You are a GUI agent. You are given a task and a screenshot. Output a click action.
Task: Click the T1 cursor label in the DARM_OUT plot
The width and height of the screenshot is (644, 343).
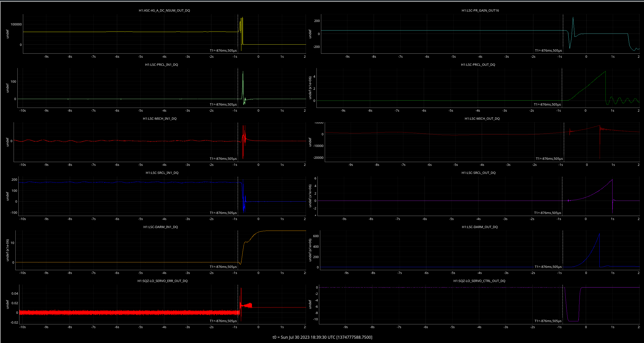[x=548, y=267]
